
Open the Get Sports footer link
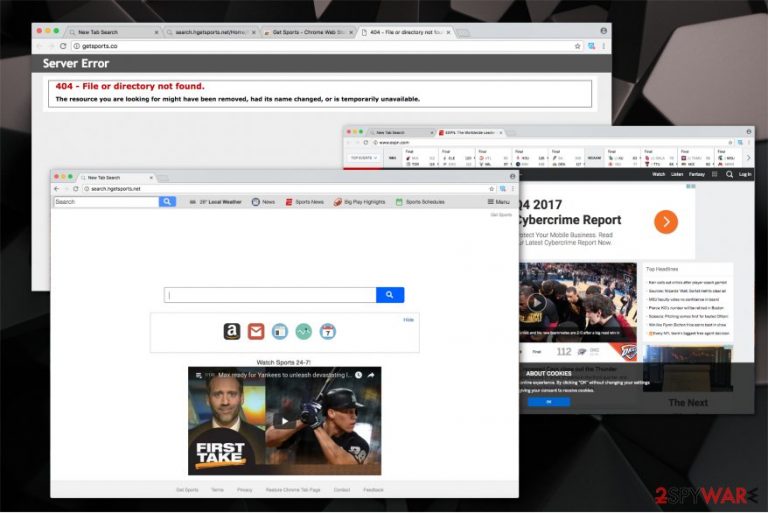click(187, 490)
